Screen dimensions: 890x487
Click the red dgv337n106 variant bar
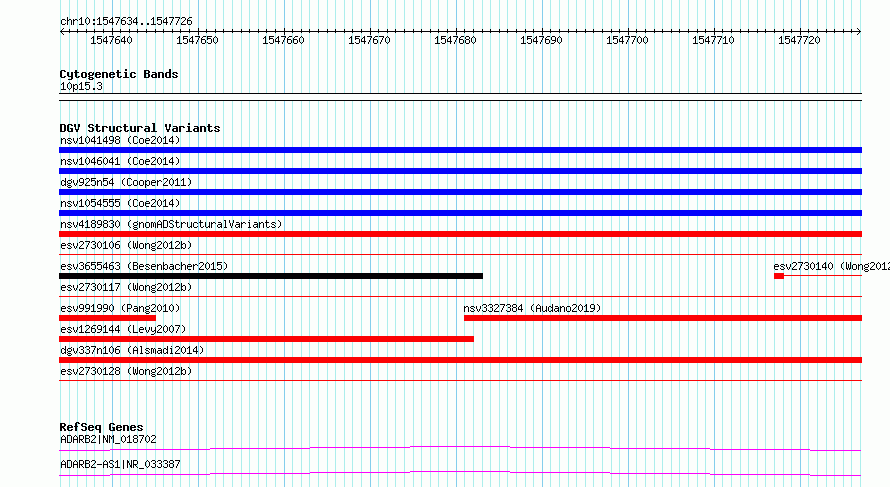(x=460, y=360)
